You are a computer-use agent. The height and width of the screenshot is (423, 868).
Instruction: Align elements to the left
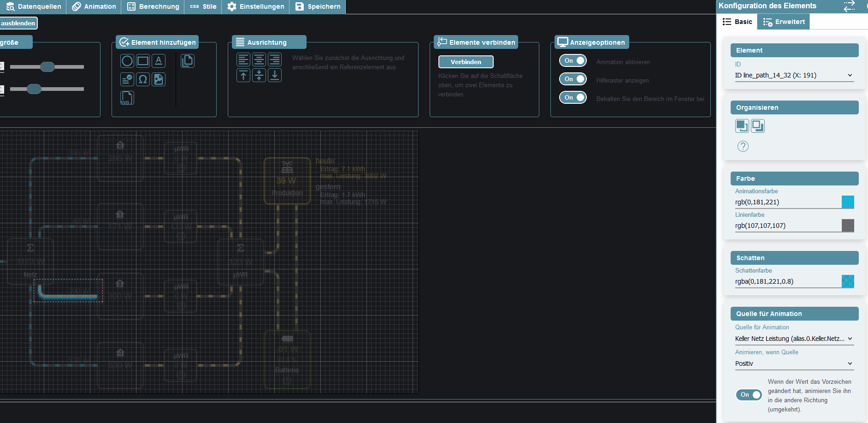243,60
